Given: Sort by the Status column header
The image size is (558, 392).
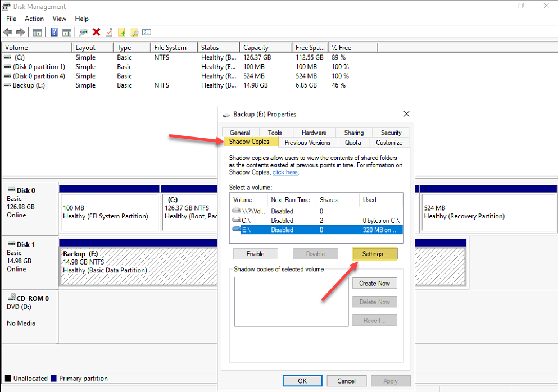Looking at the screenshot, I should 218,47.
